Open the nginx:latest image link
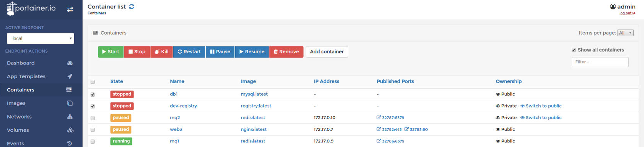 coord(254,129)
